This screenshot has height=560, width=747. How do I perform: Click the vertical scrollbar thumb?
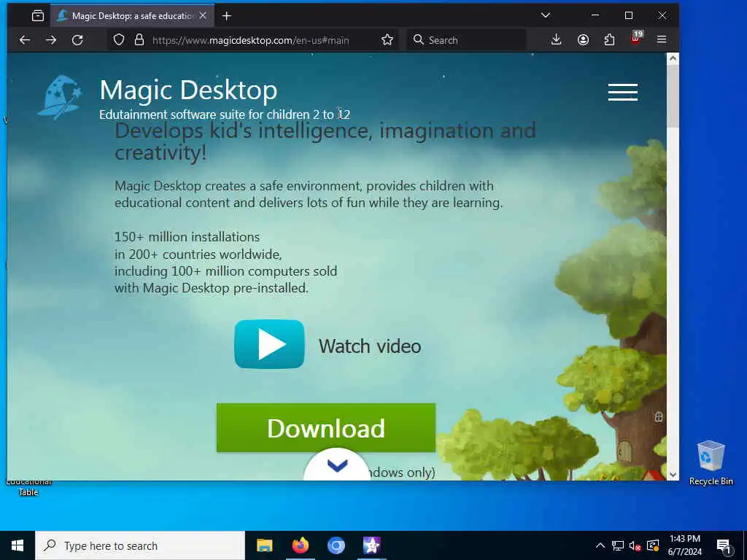pyautogui.click(x=673, y=96)
